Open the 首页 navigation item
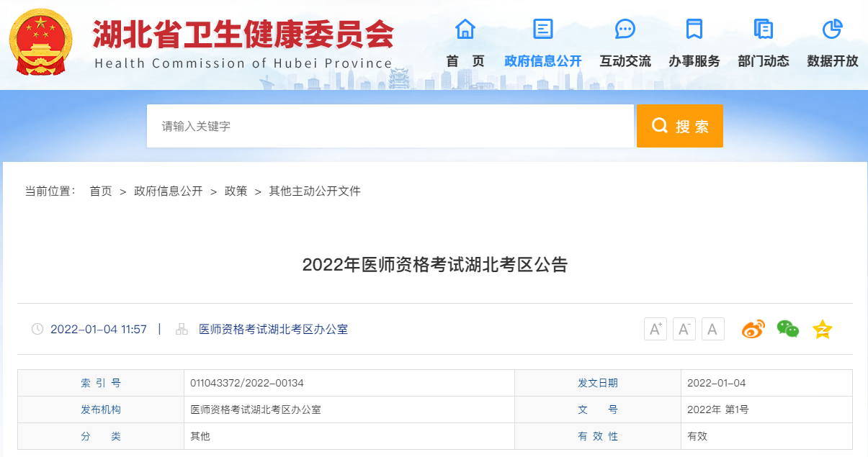 pyautogui.click(x=465, y=61)
